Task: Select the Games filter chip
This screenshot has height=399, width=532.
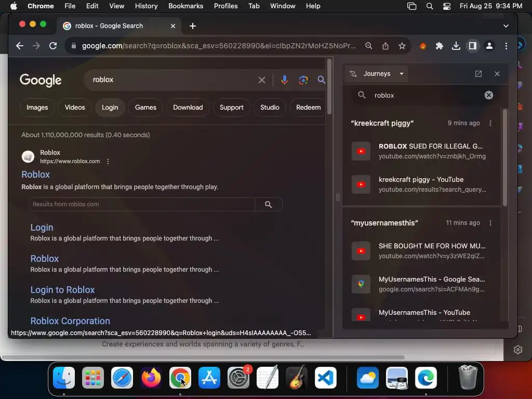Action: 145,108
